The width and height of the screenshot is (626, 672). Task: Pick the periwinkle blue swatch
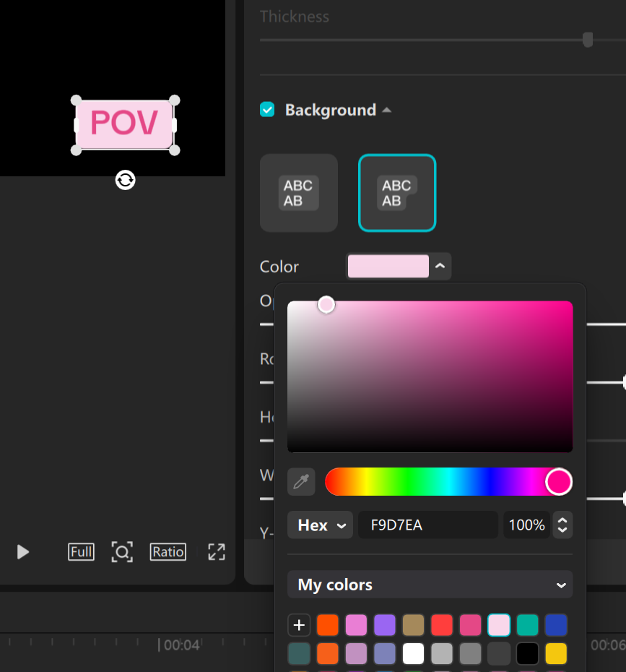point(385,653)
